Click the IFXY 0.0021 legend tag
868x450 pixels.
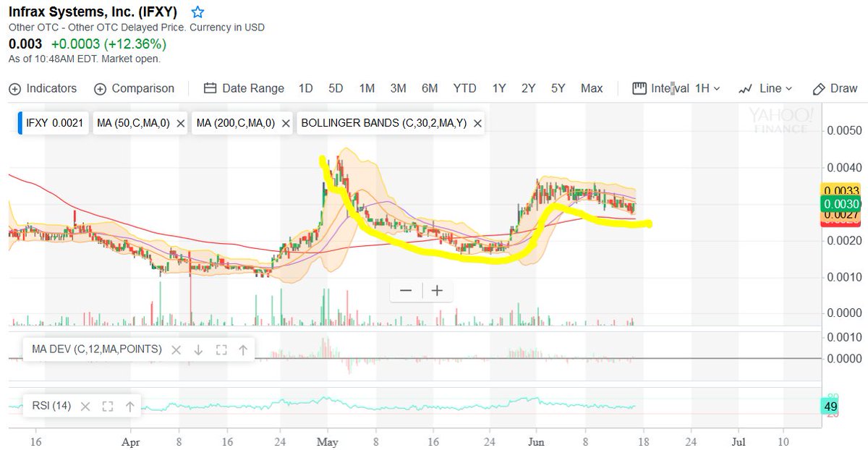click(x=54, y=124)
